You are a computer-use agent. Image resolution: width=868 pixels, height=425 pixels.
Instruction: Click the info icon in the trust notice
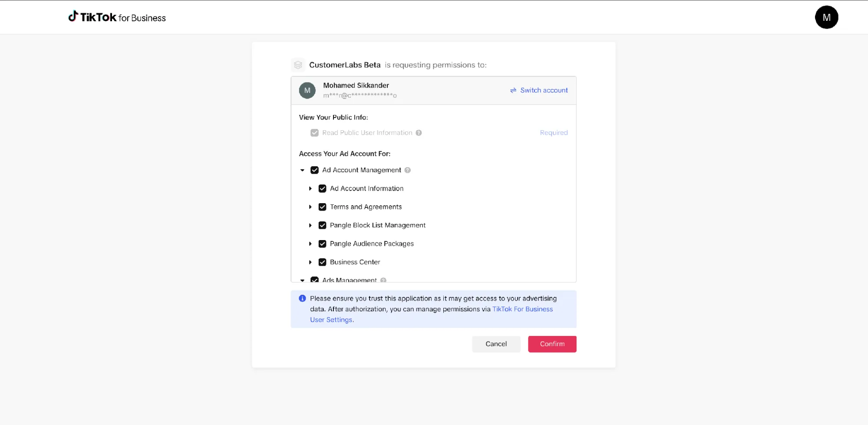[x=302, y=298]
